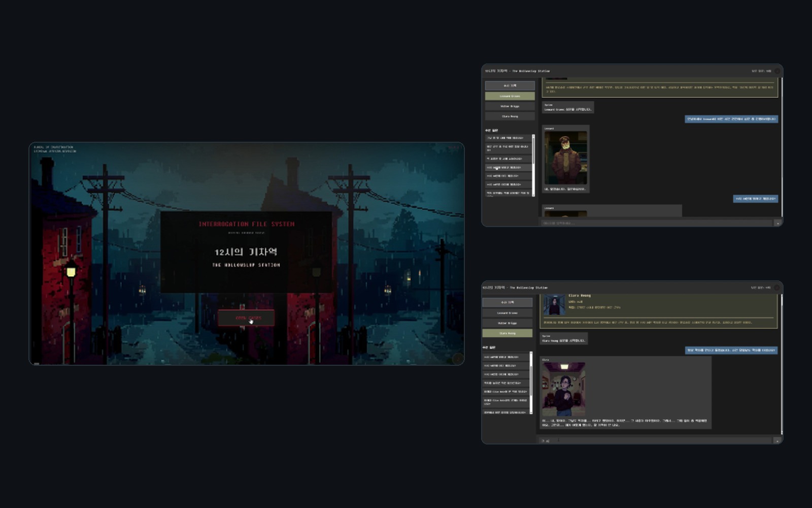Click suggested questions scrollbar in bottom window

pos(531,383)
